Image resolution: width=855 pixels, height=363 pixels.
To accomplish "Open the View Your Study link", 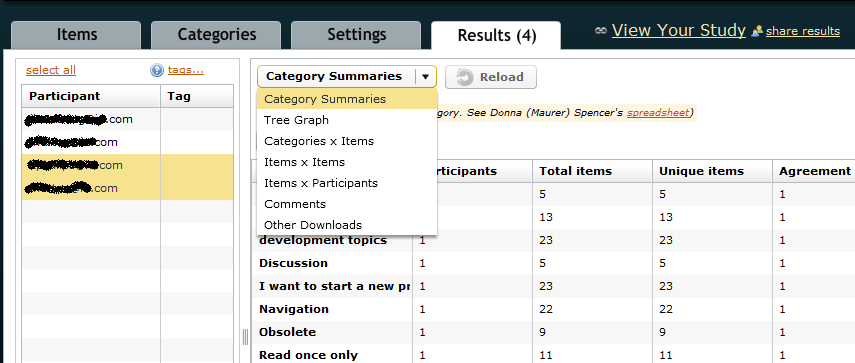I will click(x=678, y=31).
